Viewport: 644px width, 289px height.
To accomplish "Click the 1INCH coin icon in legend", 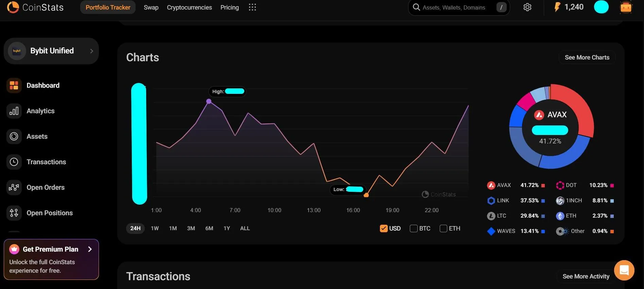I will pos(560,201).
